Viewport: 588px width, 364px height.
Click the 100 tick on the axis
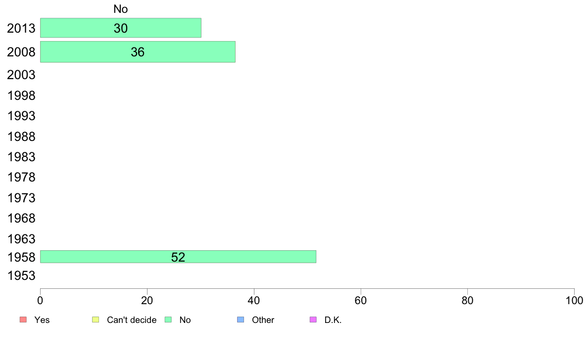pos(574,300)
